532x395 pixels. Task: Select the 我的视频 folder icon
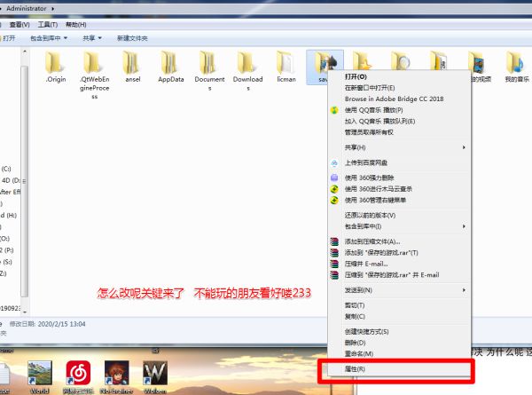coord(477,62)
